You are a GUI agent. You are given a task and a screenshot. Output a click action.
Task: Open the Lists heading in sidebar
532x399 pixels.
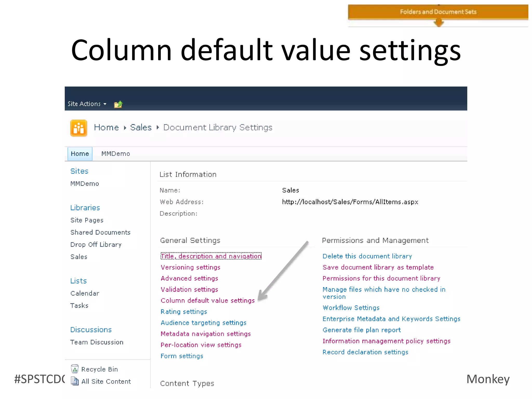click(78, 281)
